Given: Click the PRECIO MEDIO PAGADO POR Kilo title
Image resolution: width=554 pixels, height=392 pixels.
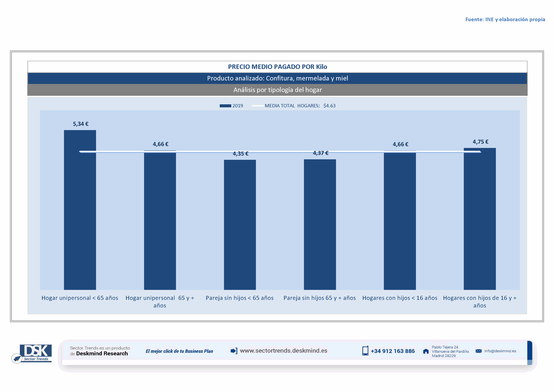Looking at the screenshot, I should [x=278, y=67].
